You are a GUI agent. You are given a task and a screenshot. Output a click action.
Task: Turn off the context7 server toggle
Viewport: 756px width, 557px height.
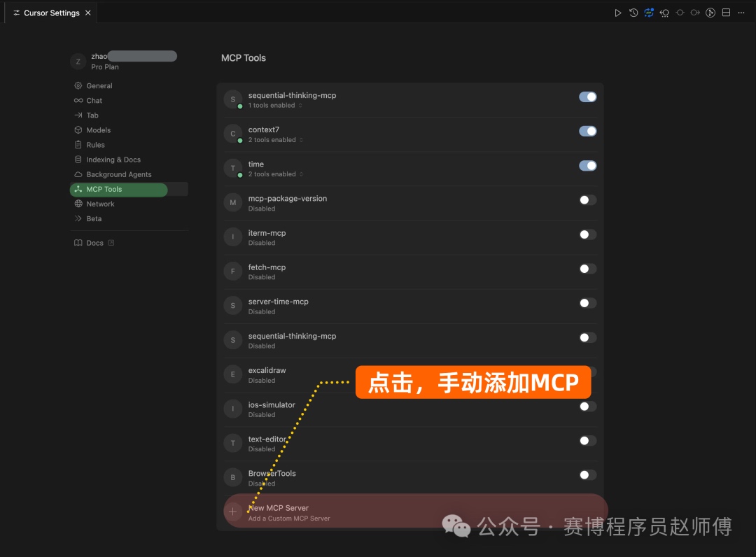588,131
